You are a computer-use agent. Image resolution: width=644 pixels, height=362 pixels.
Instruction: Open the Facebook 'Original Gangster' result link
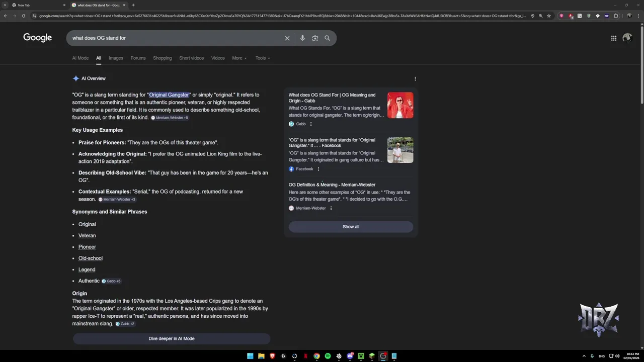[x=332, y=143]
